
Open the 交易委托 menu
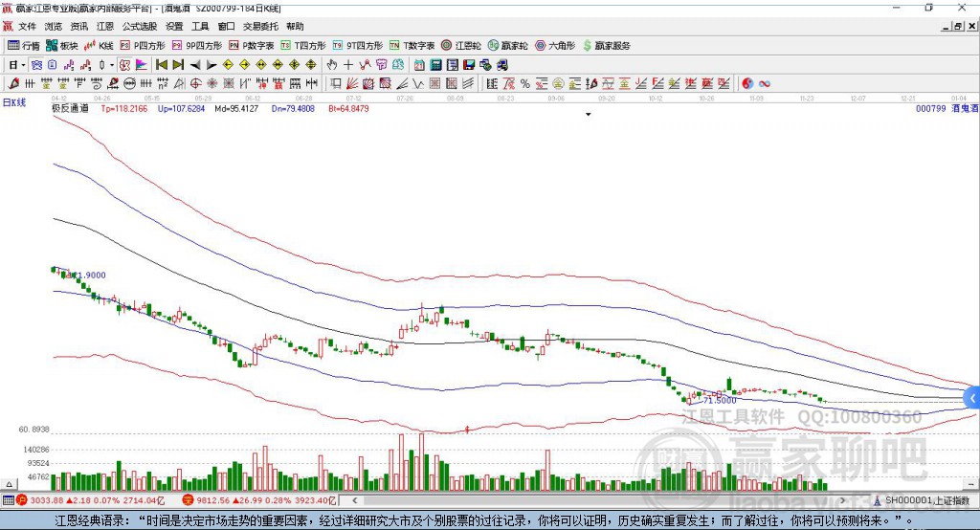(x=260, y=26)
